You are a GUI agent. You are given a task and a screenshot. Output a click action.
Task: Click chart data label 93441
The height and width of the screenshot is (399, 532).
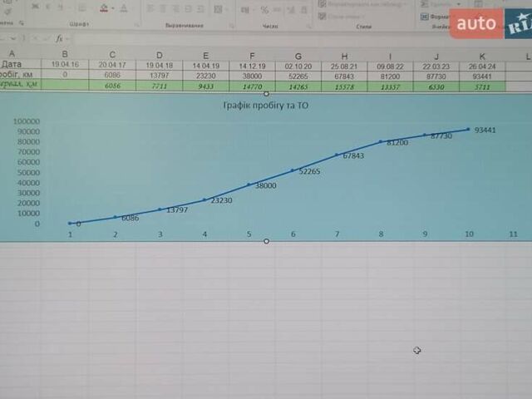485,131
